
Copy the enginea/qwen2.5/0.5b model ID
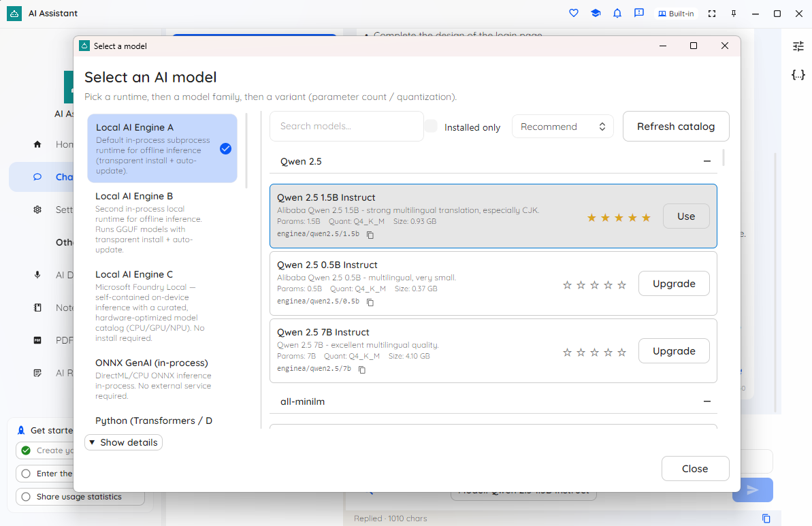pos(370,302)
